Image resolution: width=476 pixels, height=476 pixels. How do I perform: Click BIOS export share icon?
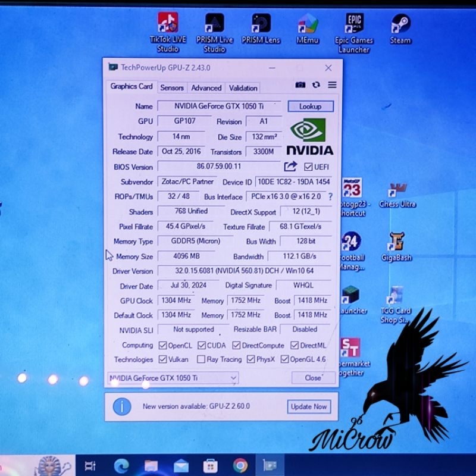[x=290, y=167]
